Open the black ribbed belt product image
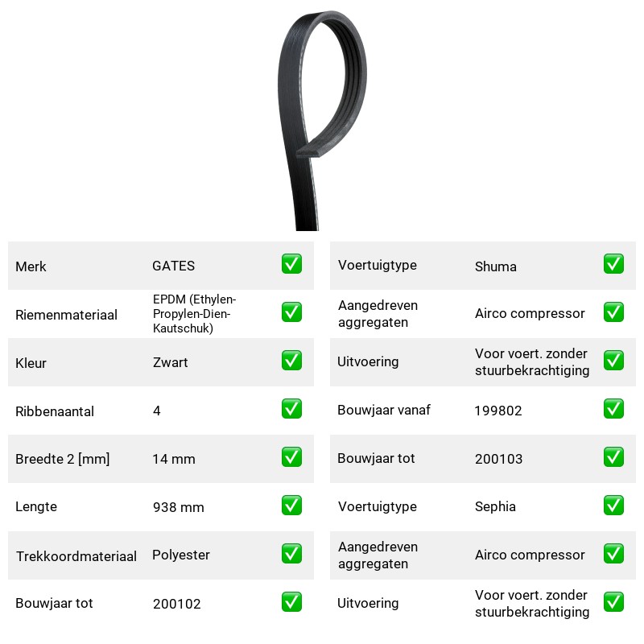The width and height of the screenshot is (644, 644). click(323, 120)
